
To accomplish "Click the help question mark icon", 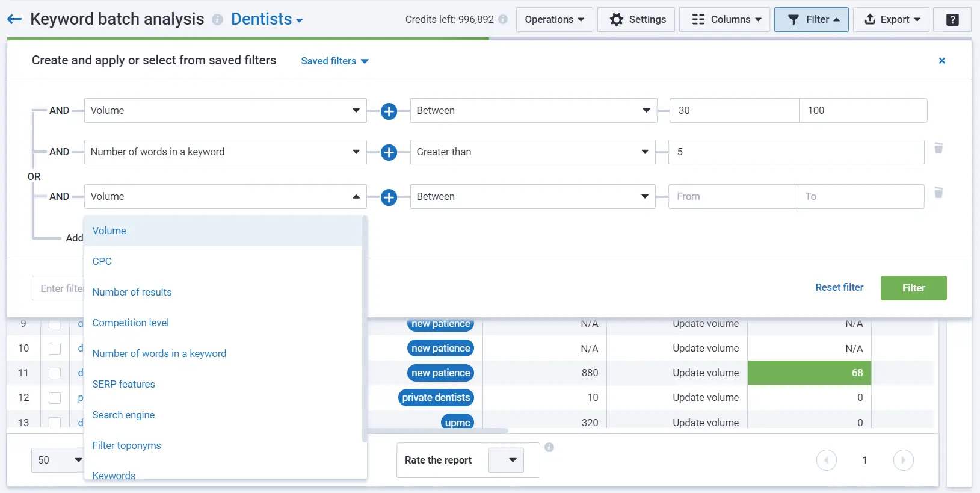I will tap(952, 20).
